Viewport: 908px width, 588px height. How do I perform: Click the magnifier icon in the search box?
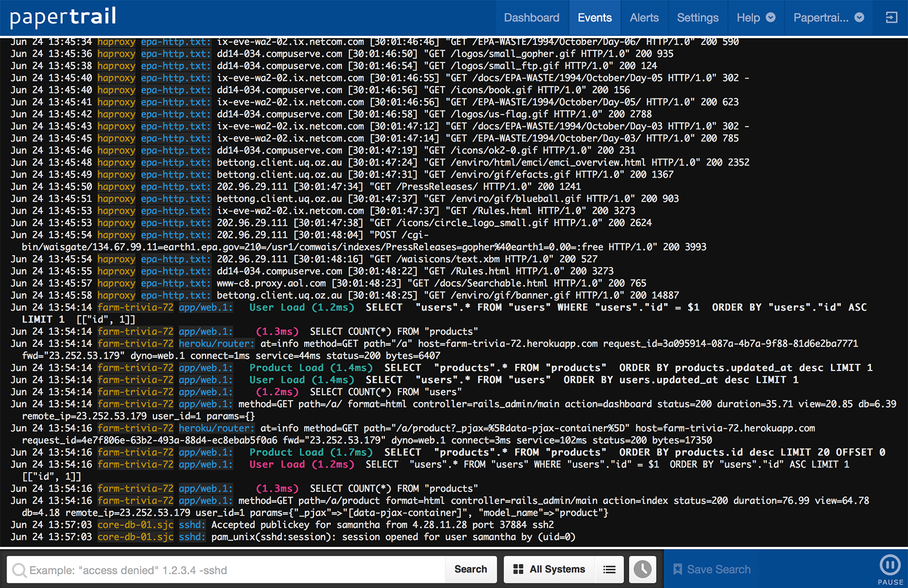point(19,570)
